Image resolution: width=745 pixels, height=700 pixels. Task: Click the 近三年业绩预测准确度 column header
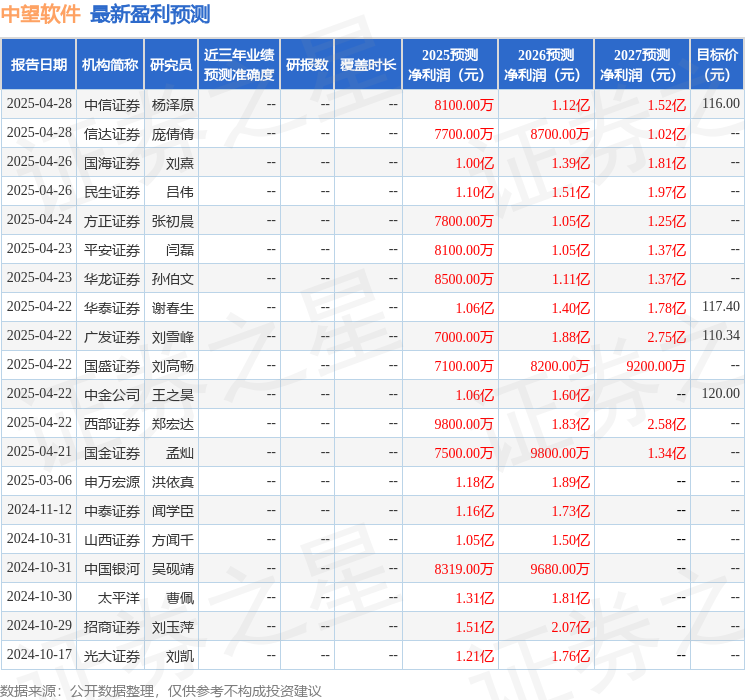(239, 64)
